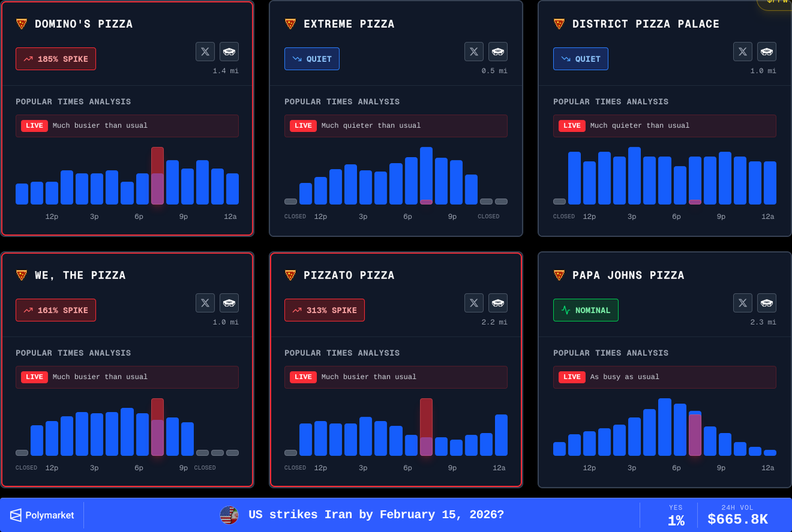Click the Polymarket logo in bottom banner
The image size is (792, 532).
pyautogui.click(x=42, y=515)
